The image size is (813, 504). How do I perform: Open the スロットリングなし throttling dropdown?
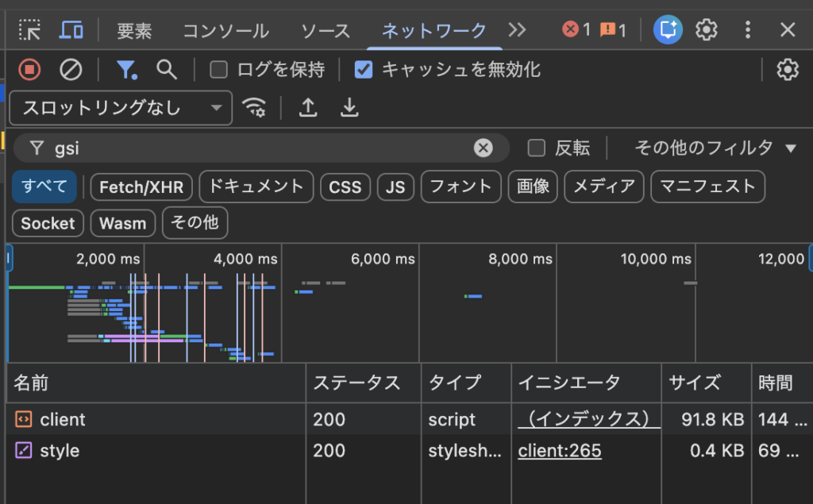click(119, 108)
